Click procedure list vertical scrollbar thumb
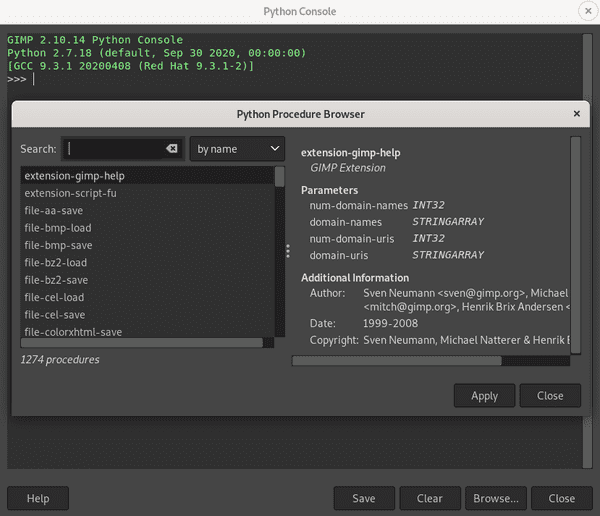600x516 pixels. (x=280, y=177)
